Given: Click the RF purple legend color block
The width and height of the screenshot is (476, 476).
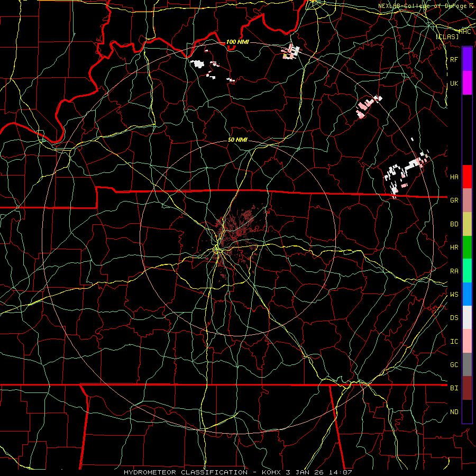Looking at the screenshot, I should 467,59.
